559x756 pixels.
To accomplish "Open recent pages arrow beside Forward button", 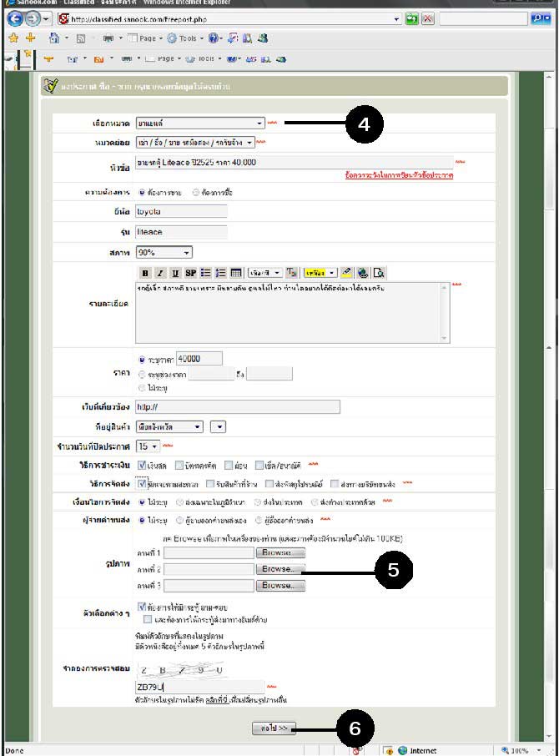I will click(x=46, y=19).
